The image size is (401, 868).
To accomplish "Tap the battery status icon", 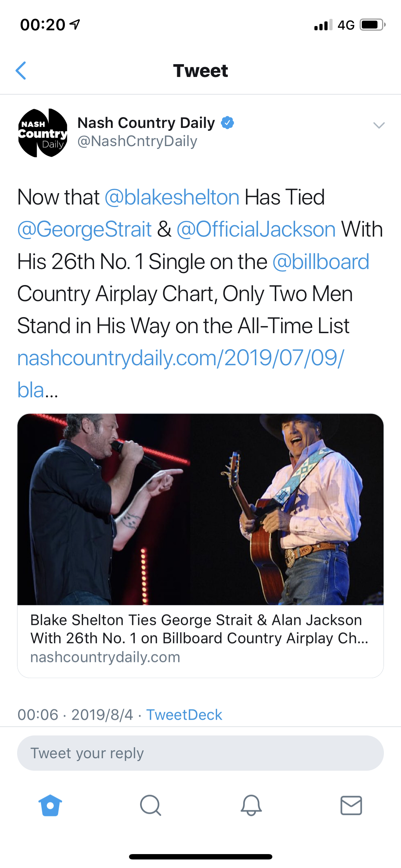I will click(372, 25).
